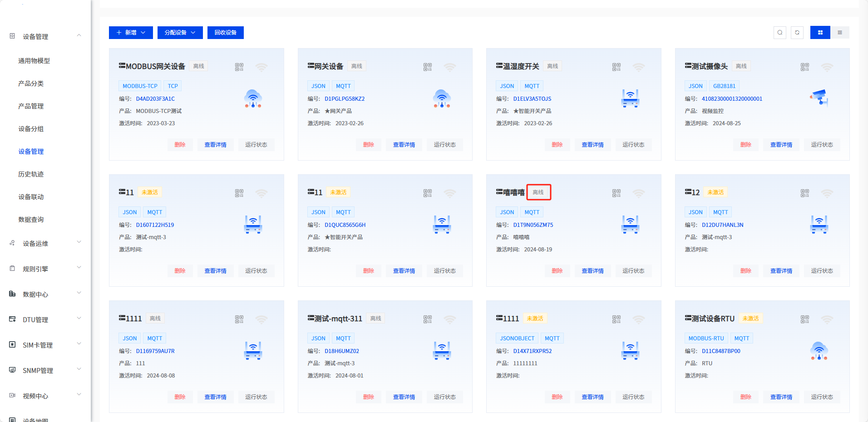Open 通用物模型 menu item
This screenshot has height=422, width=868.
pos(34,61)
